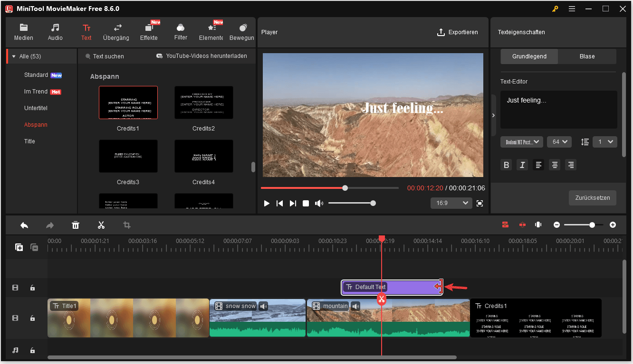Open the 16:9 aspect ratio dropdown

point(451,203)
